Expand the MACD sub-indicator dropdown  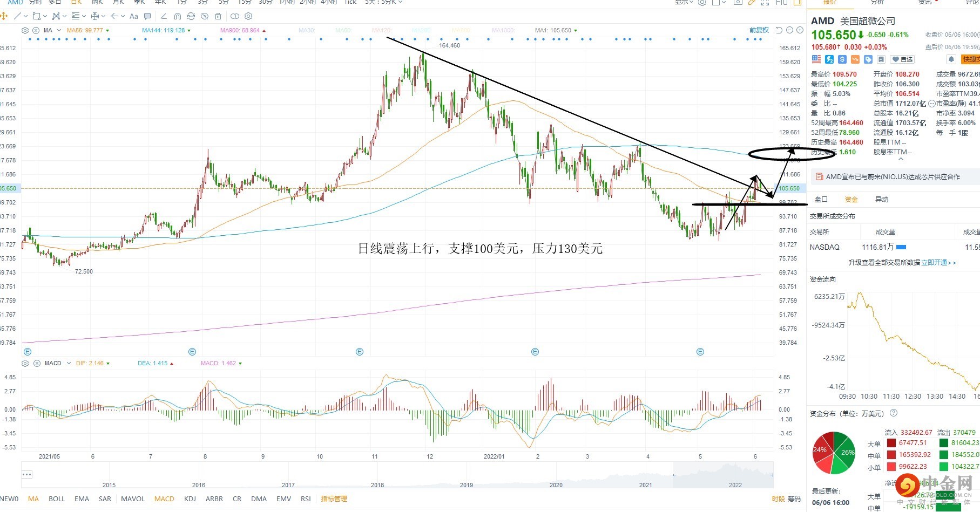click(69, 363)
